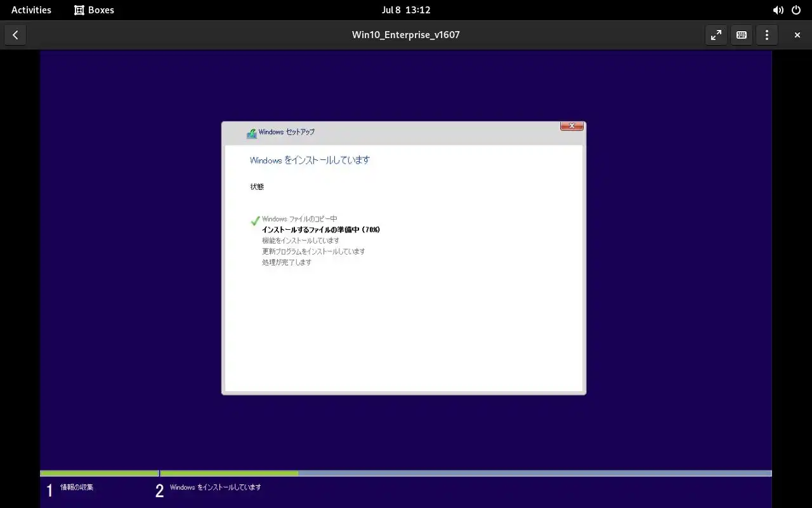Click the Windows セットアップ title text
Image resolution: width=812 pixels, height=508 pixels.
click(287, 132)
